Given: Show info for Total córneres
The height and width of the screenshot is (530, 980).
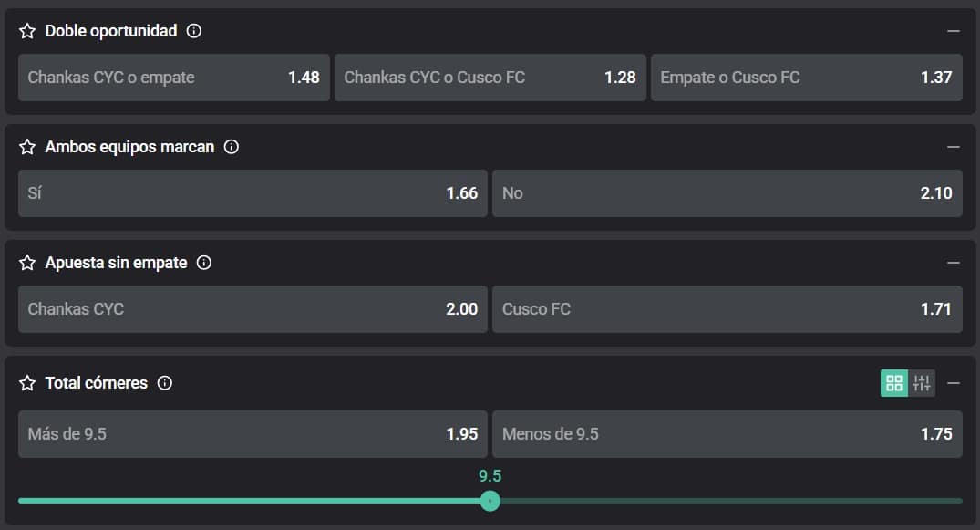Looking at the screenshot, I should (x=165, y=383).
